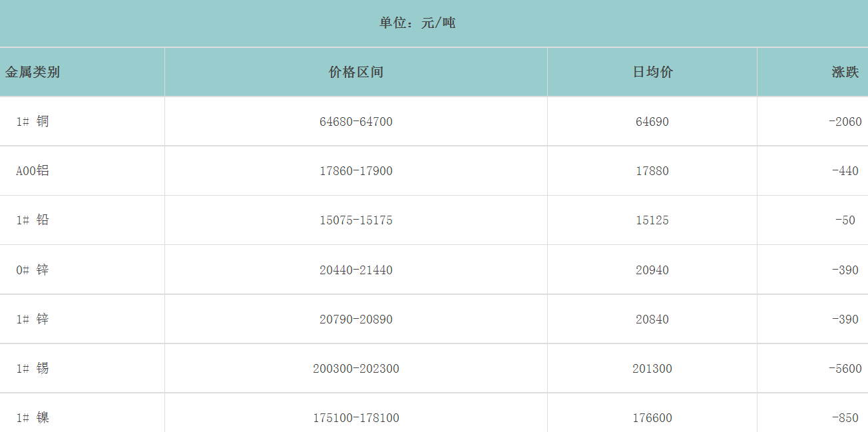Click the A00铝 metal name
The image size is (868, 432).
coord(33,171)
